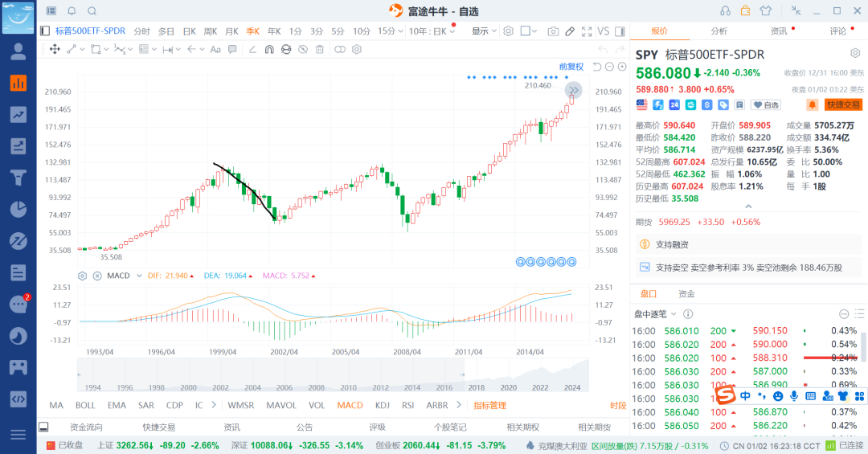Select the move crosshair drawing tool
This screenshot has height=454, width=868.
[x=55, y=49]
